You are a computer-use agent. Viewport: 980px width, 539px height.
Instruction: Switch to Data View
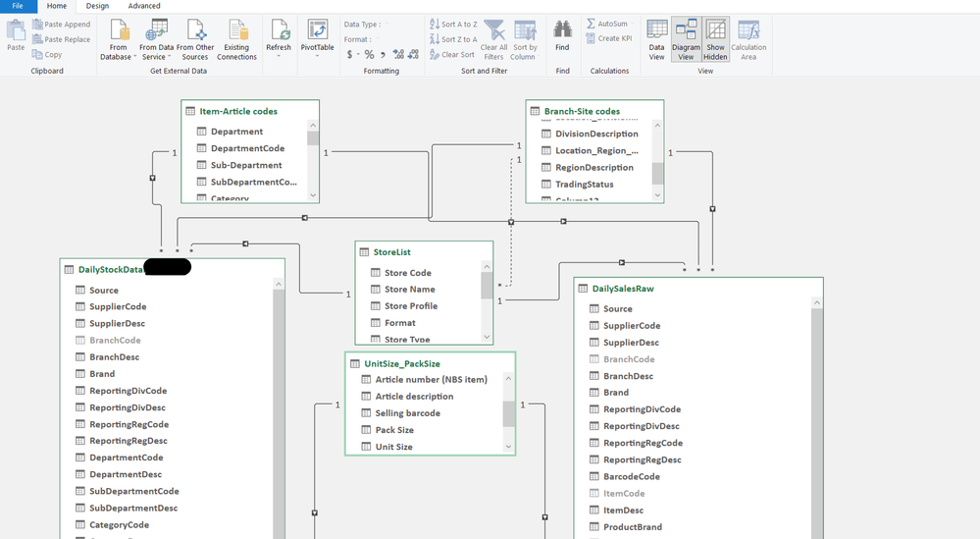[x=657, y=40]
